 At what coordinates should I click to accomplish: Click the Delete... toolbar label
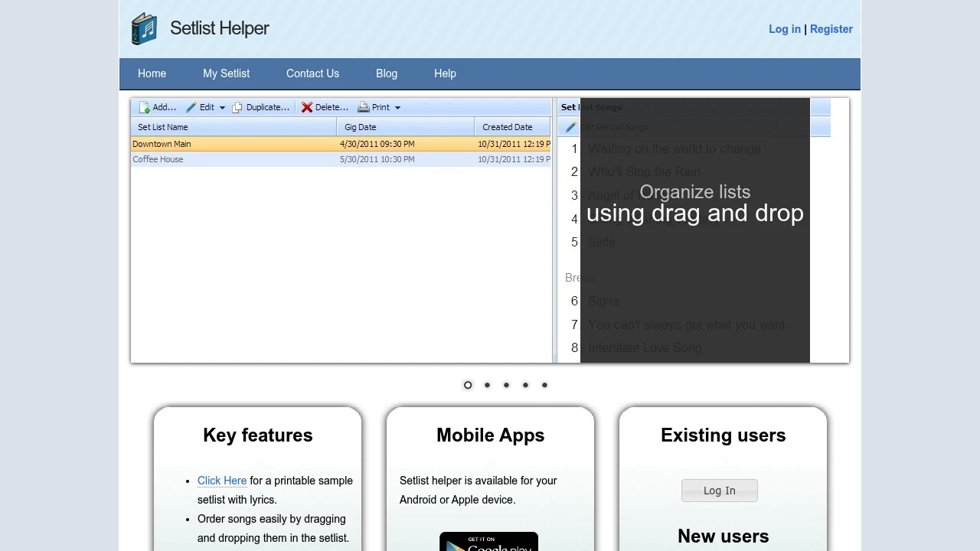332,107
